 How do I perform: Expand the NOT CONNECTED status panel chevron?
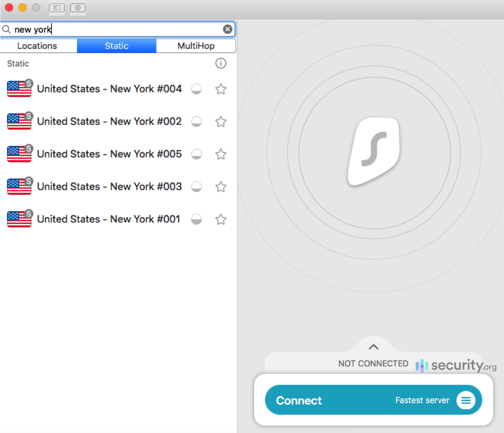click(x=373, y=346)
